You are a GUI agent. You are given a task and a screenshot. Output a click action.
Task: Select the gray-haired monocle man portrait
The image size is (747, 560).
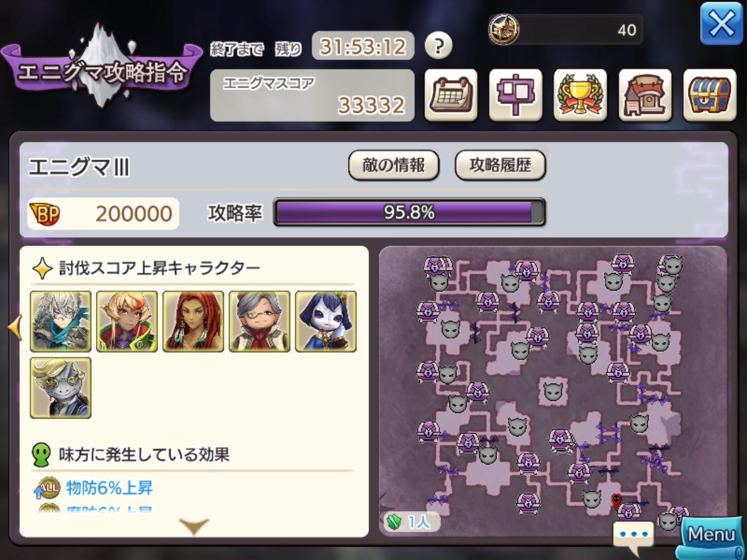coord(259,322)
